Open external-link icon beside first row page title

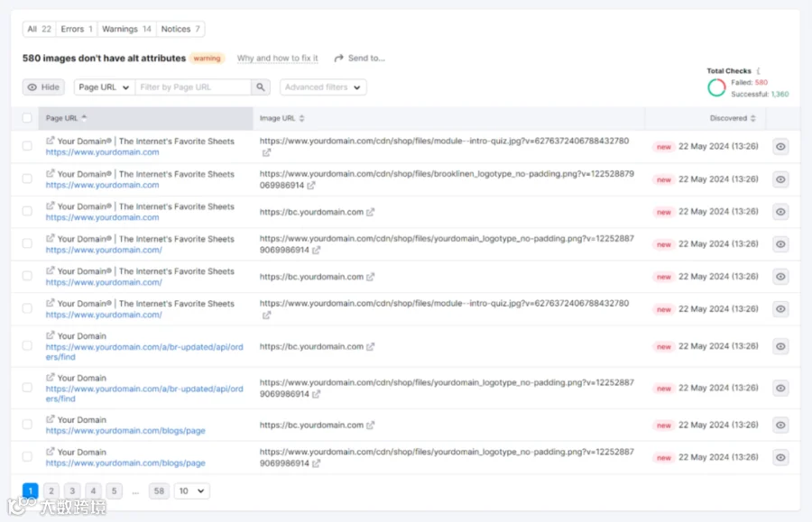click(50, 141)
